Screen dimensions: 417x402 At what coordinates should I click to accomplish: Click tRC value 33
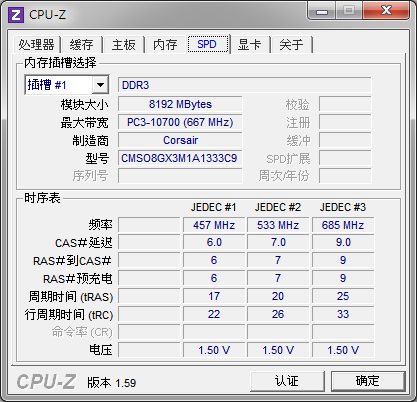pos(343,314)
